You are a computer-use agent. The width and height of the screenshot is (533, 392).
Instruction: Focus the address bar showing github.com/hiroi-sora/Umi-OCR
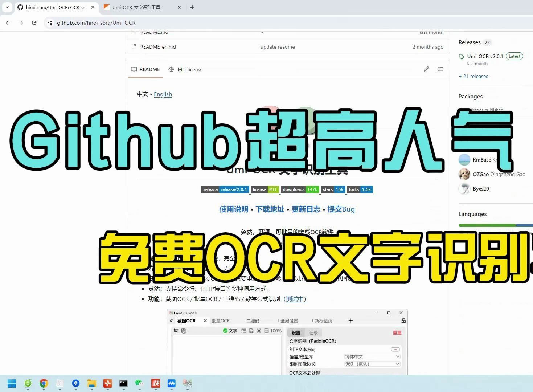click(x=96, y=23)
